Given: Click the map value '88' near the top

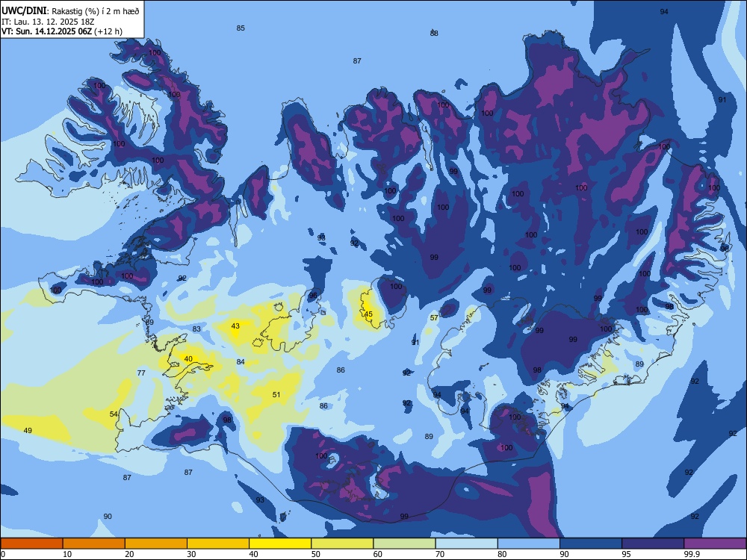Looking at the screenshot, I should pyautogui.click(x=434, y=34).
